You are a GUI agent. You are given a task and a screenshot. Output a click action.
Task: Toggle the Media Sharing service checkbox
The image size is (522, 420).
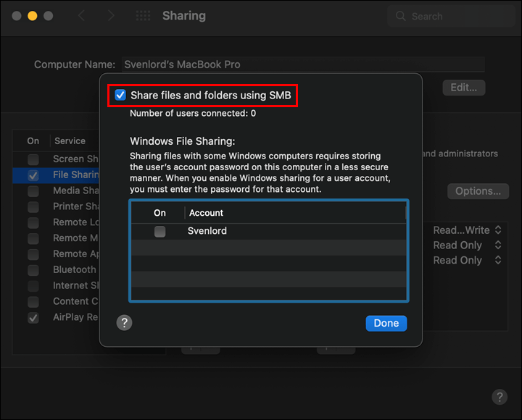[33, 191]
